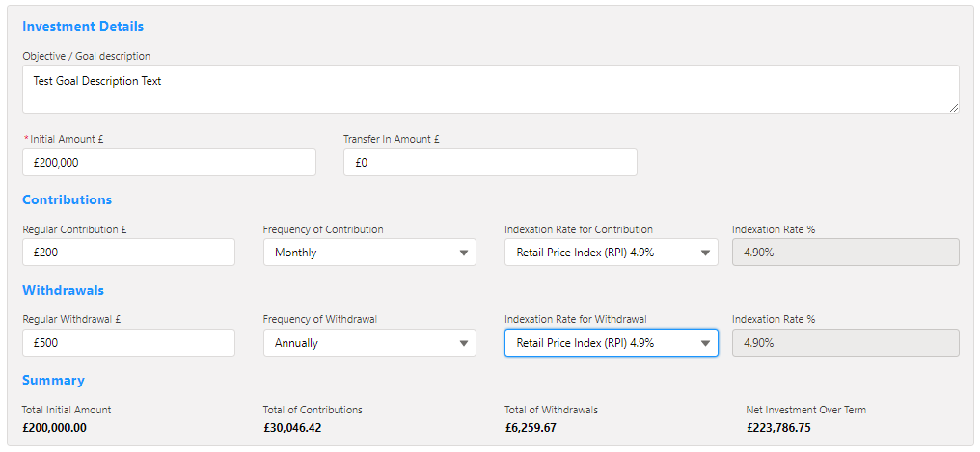Image resolution: width=980 pixels, height=452 pixels.
Task: Expand the Indexation Rate for Contribution dropdown
Action: (611, 253)
